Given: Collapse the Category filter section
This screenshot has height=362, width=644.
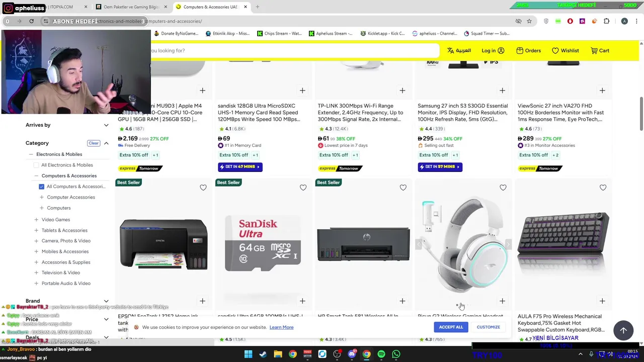Looking at the screenshot, I should (106, 143).
